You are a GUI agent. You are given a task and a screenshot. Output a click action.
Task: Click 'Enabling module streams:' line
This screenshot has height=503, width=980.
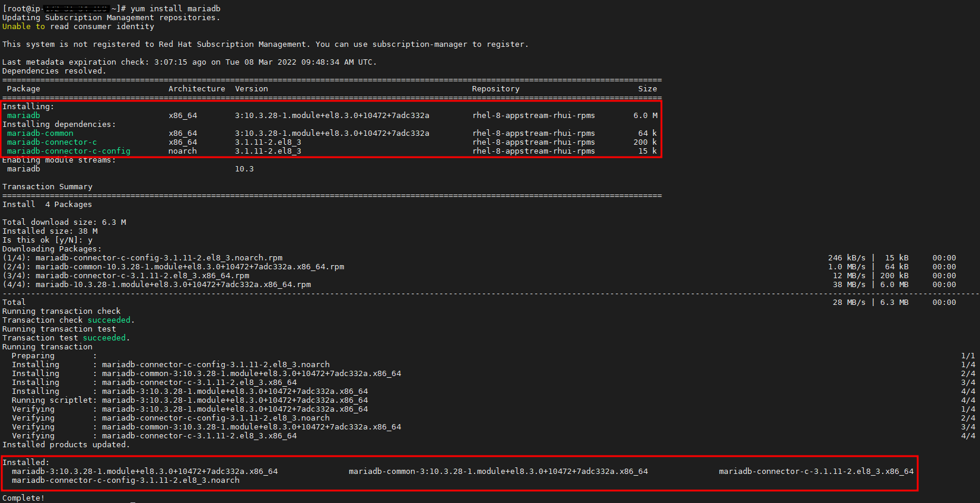coord(59,160)
